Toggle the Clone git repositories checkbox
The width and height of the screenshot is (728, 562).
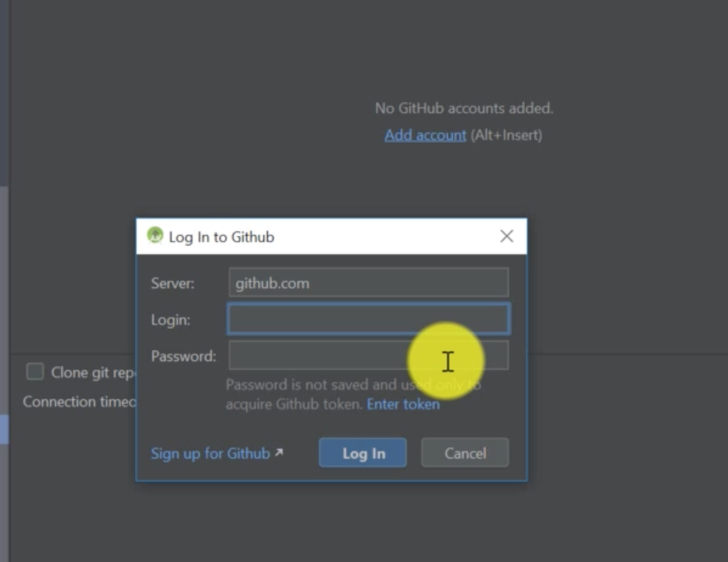click(35, 372)
